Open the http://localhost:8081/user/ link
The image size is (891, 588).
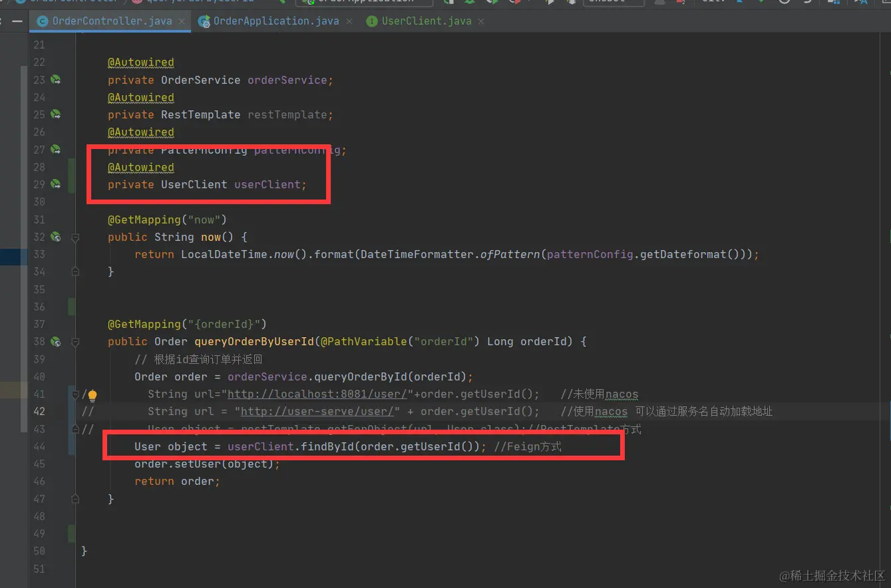click(x=317, y=394)
